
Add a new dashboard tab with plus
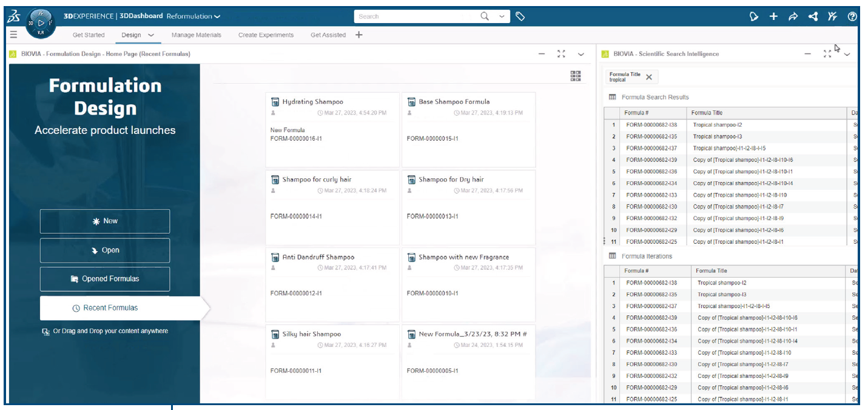point(358,35)
